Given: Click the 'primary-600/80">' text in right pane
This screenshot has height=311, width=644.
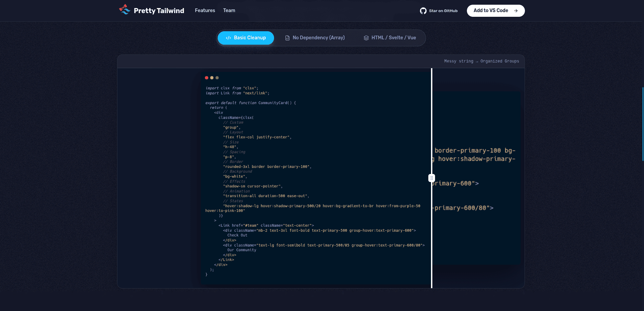Looking at the screenshot, I should click(x=464, y=208).
